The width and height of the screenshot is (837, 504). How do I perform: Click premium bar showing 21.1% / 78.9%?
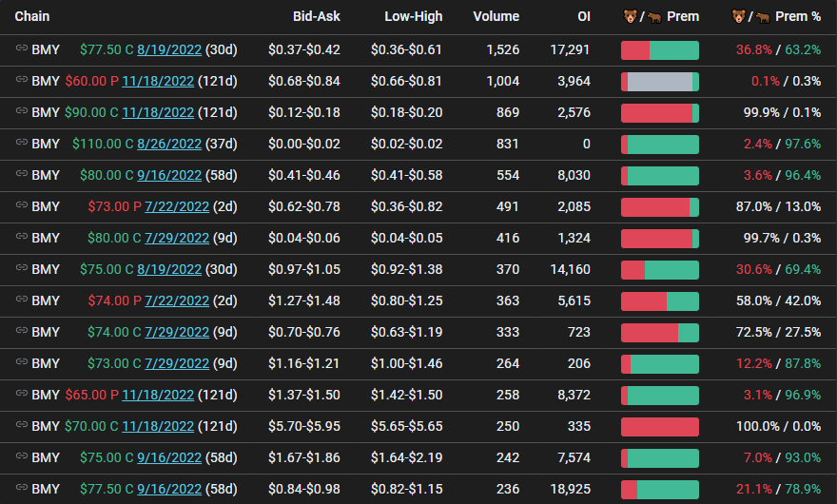click(x=660, y=490)
